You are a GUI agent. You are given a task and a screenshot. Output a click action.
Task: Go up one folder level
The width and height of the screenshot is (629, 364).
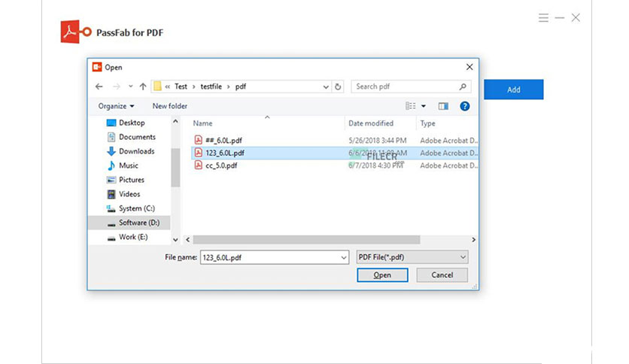coord(143,86)
